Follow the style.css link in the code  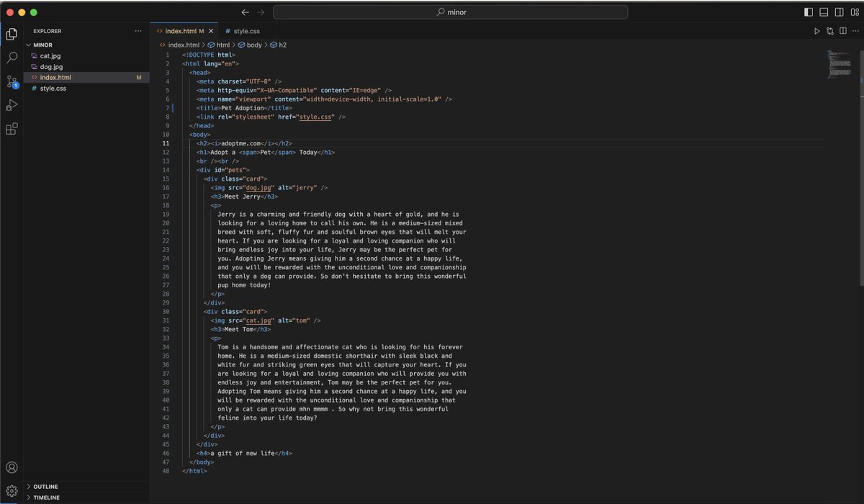[x=316, y=117]
